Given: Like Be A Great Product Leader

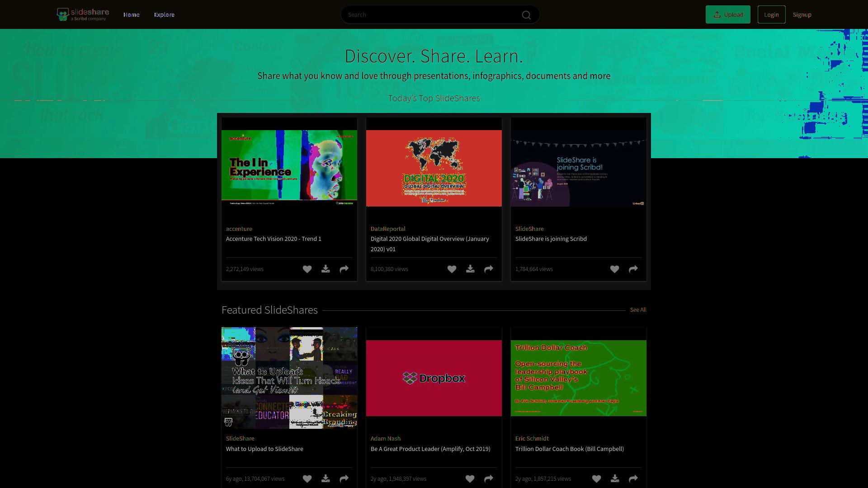Looking at the screenshot, I should coord(470,479).
